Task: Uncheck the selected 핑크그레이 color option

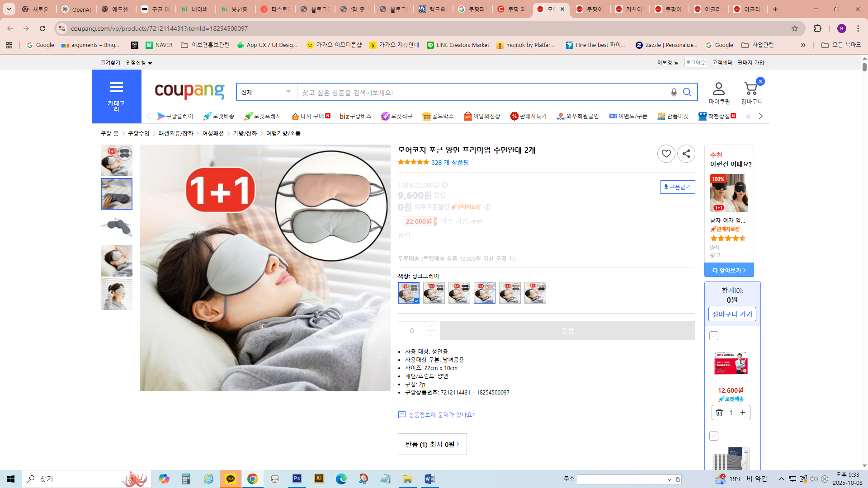Action: [408, 292]
